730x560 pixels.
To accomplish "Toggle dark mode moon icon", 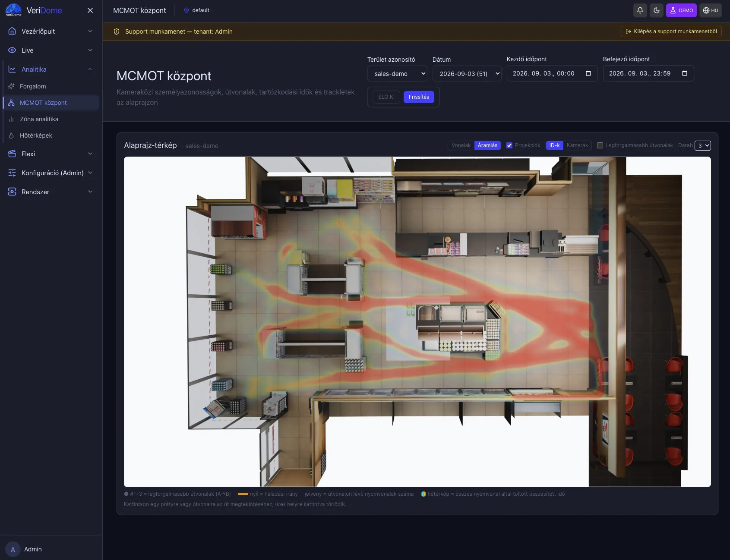I will click(657, 10).
